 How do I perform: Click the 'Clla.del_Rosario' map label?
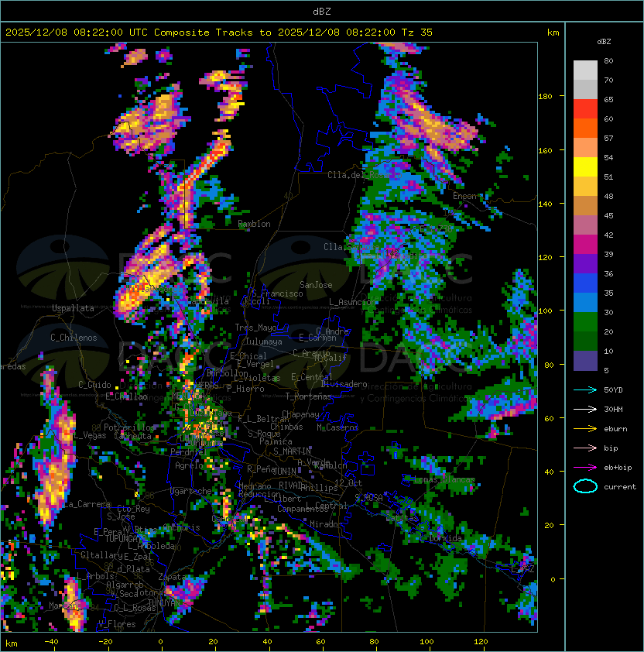pos(365,175)
